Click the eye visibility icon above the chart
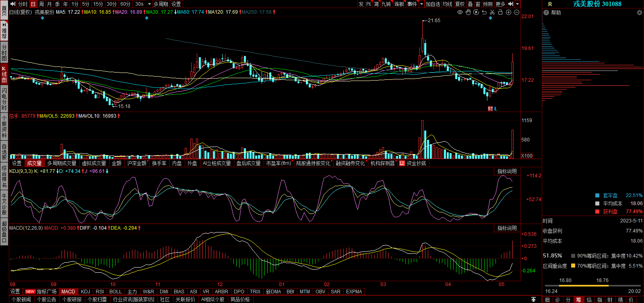Image resolution: width=644 pixels, height=303 pixels. click(460, 12)
